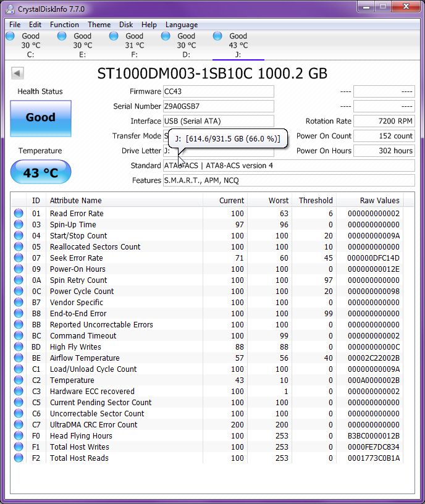Click the Rotation Rate value 7200 RPM
The image size is (425, 504).
click(384, 121)
